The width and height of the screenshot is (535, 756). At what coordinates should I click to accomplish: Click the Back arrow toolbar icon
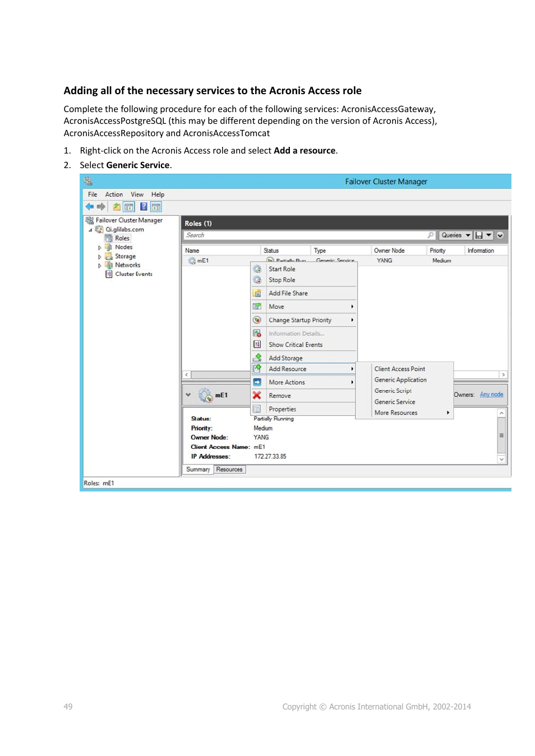click(x=89, y=207)
